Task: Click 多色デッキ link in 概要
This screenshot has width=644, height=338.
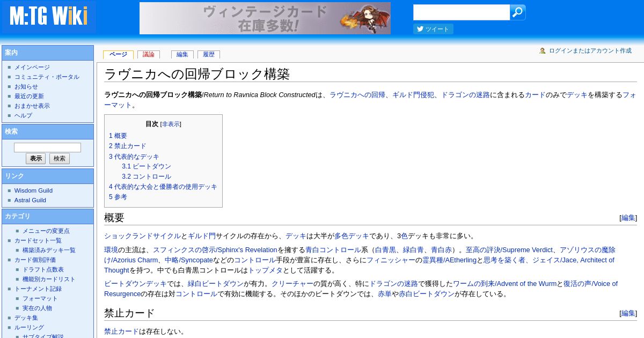Action: click(352, 236)
